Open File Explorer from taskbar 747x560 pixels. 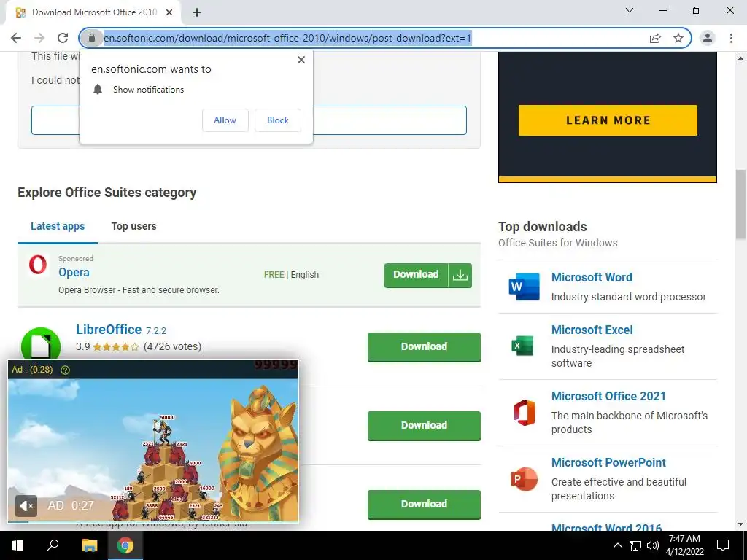coord(89,545)
